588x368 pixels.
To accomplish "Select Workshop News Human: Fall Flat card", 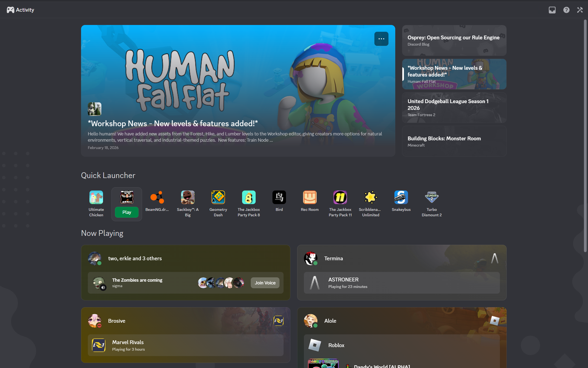I will [x=454, y=74].
